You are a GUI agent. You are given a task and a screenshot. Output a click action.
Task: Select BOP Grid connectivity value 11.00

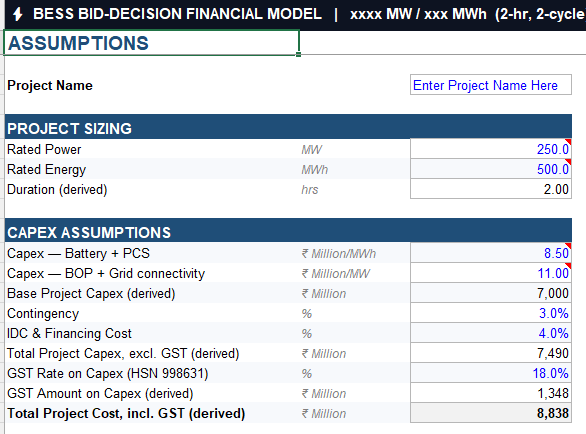491,273
